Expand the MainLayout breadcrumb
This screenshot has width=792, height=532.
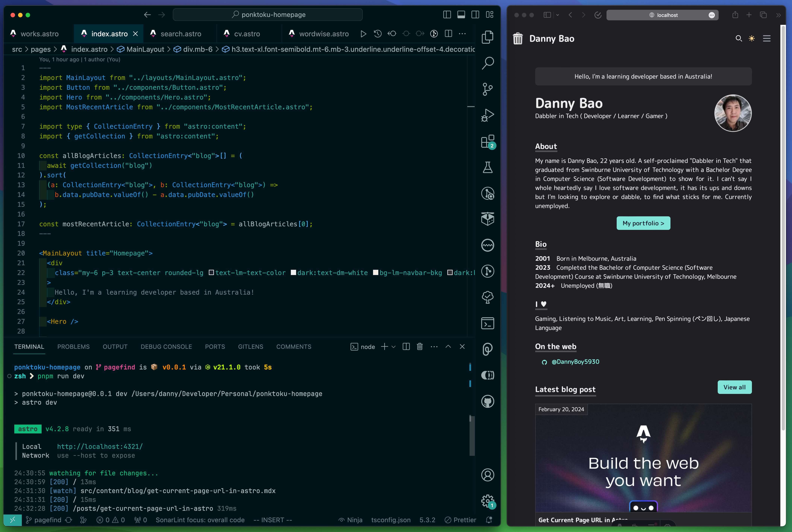click(141, 49)
